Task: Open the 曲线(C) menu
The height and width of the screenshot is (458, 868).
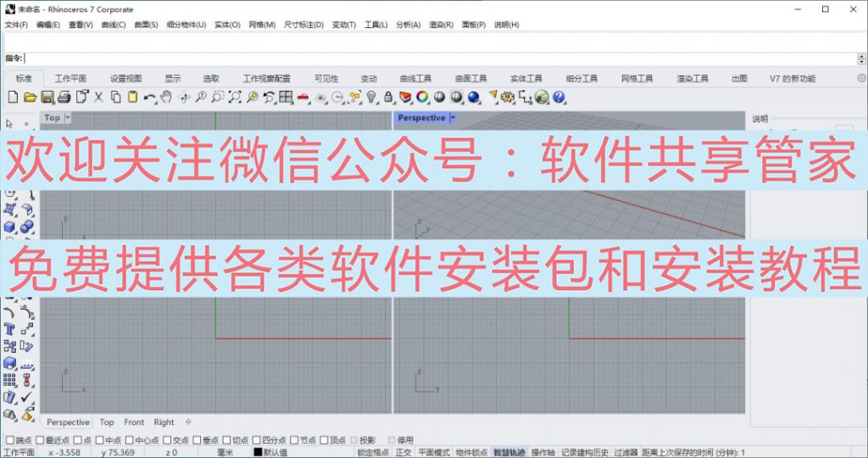Action: [x=114, y=25]
